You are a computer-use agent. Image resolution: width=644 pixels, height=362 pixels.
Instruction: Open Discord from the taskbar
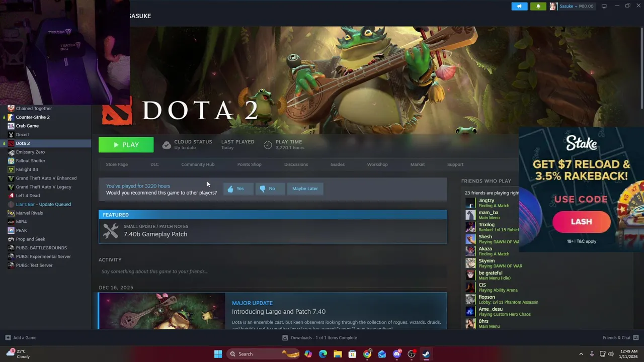397,354
